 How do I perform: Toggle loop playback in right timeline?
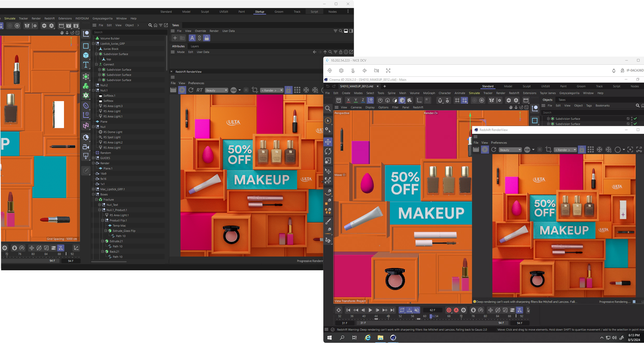(402, 310)
